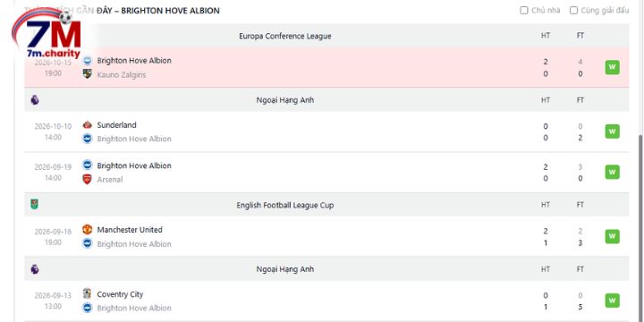Open the Arsenal team link
Viewport: 644px width, 322px height.
click(x=110, y=180)
